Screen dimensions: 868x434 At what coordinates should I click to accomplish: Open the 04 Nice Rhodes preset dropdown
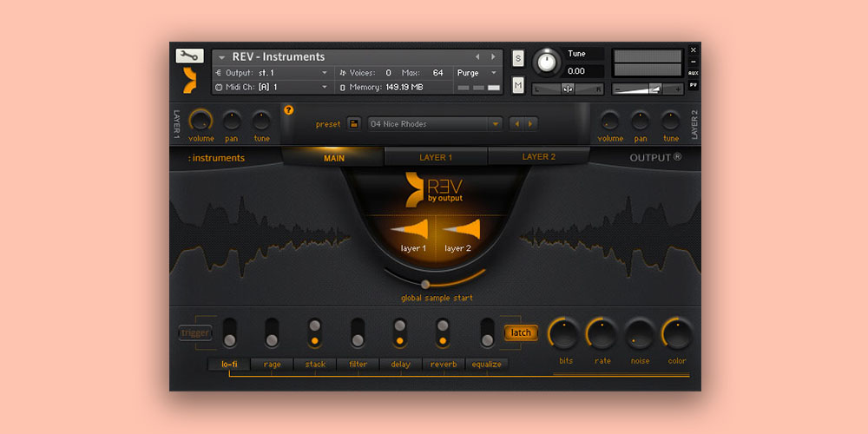coord(435,124)
